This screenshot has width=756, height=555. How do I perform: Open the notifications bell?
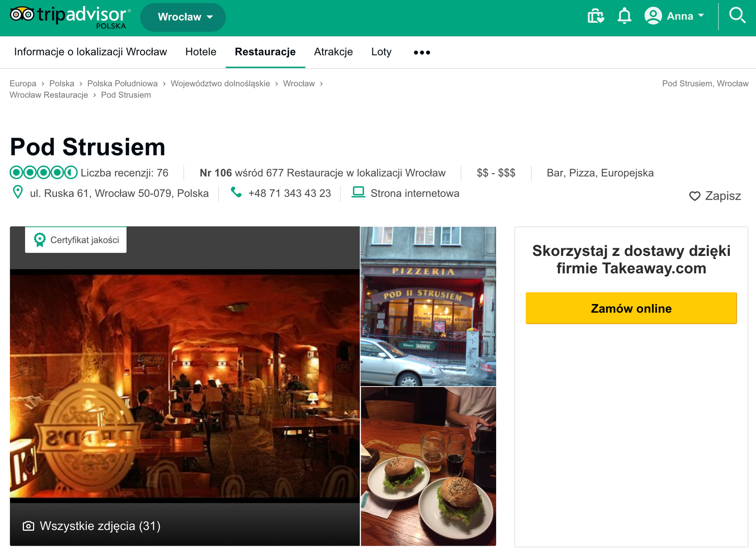point(624,16)
